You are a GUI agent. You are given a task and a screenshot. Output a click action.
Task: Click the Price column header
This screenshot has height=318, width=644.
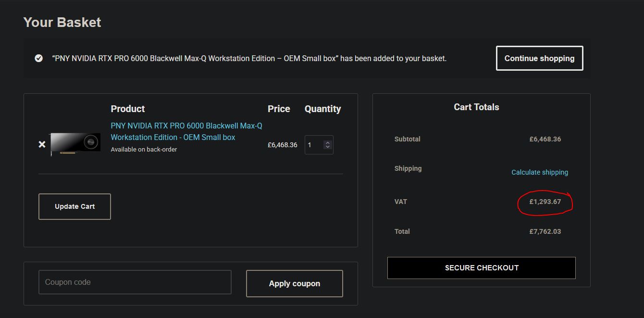[x=279, y=109]
